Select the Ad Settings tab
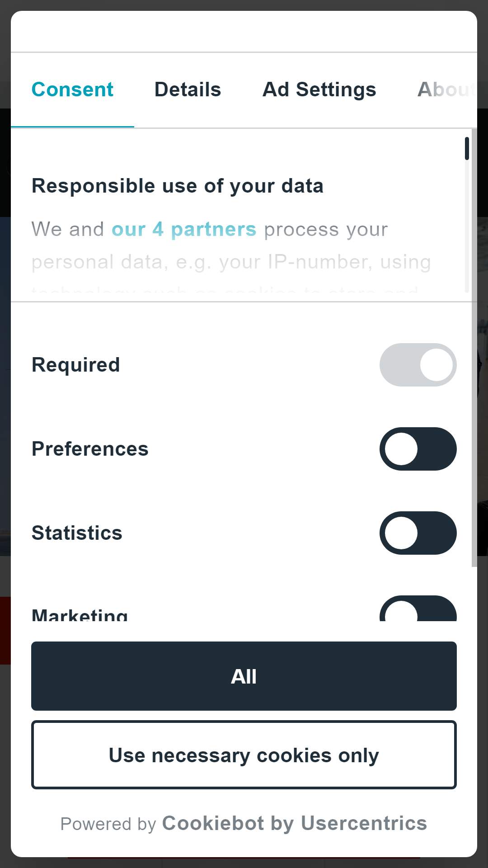 (x=319, y=90)
